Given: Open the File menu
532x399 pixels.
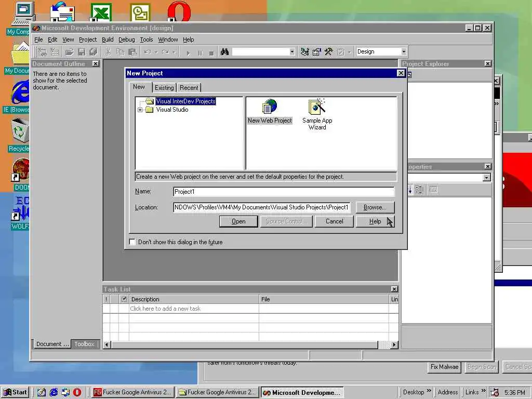Looking at the screenshot, I should coord(38,39).
